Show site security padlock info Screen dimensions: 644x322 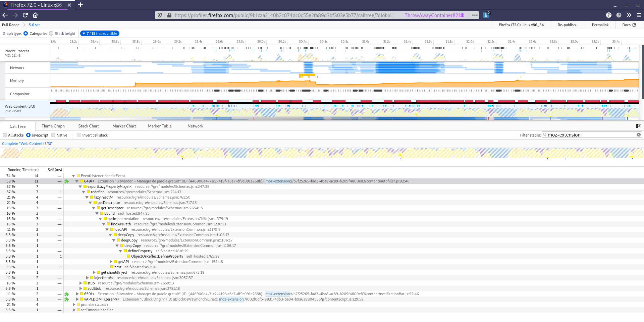coord(169,15)
